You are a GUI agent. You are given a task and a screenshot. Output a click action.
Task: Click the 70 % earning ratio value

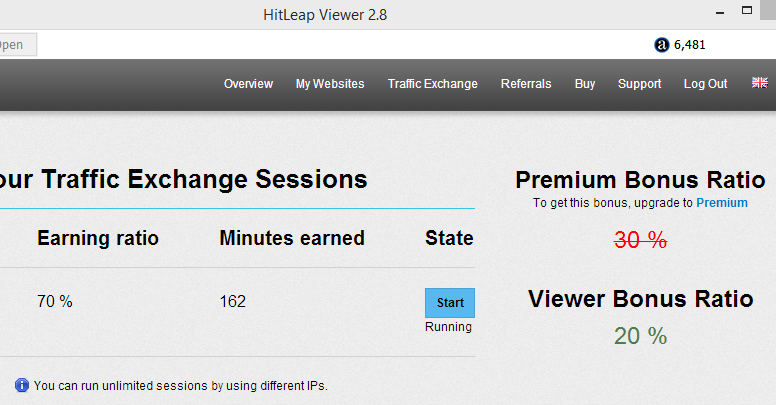[55, 302]
